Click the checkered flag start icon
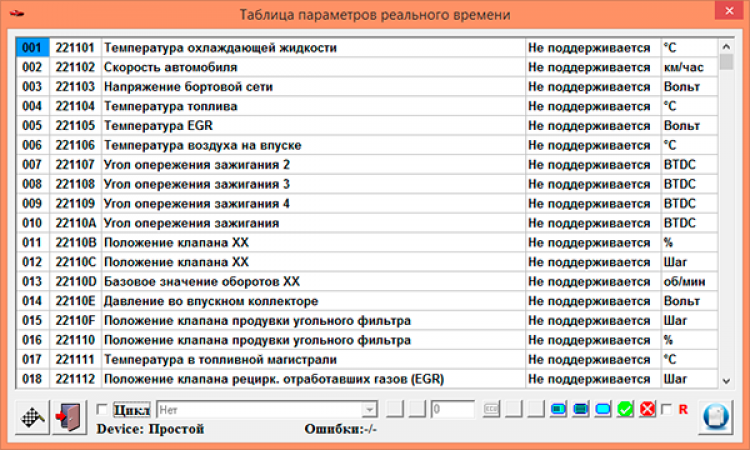Screen dimensions: 750x450 click(x=32, y=417)
